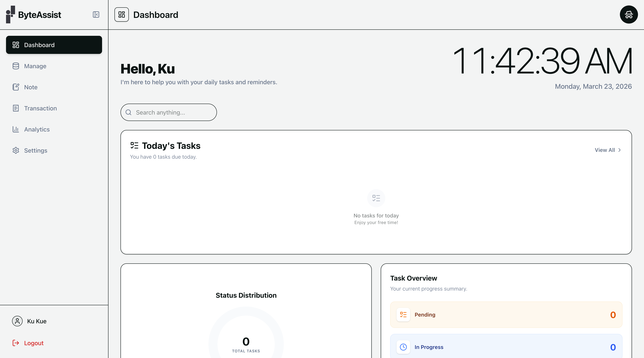Click the Analytics bar chart icon
The height and width of the screenshot is (358, 644).
(x=16, y=129)
